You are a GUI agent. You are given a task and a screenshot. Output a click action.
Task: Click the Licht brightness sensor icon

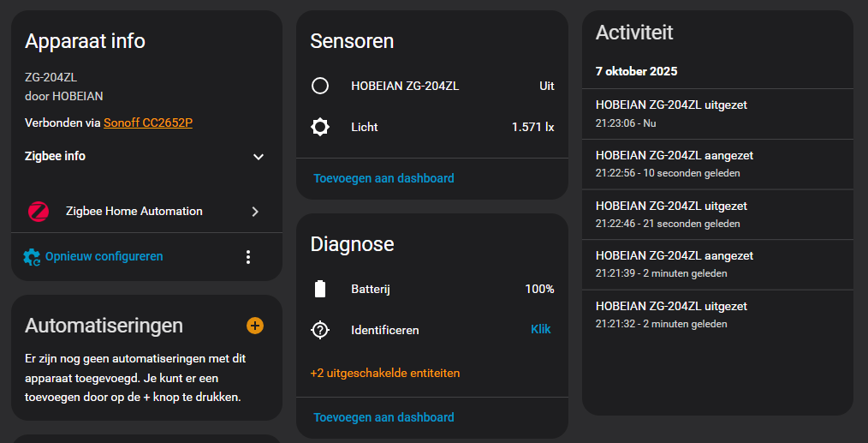click(320, 128)
